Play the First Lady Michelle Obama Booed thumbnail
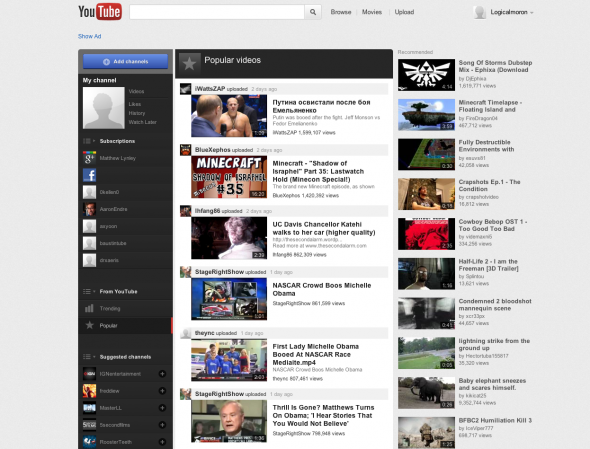This screenshot has width=590, height=449. 229,360
